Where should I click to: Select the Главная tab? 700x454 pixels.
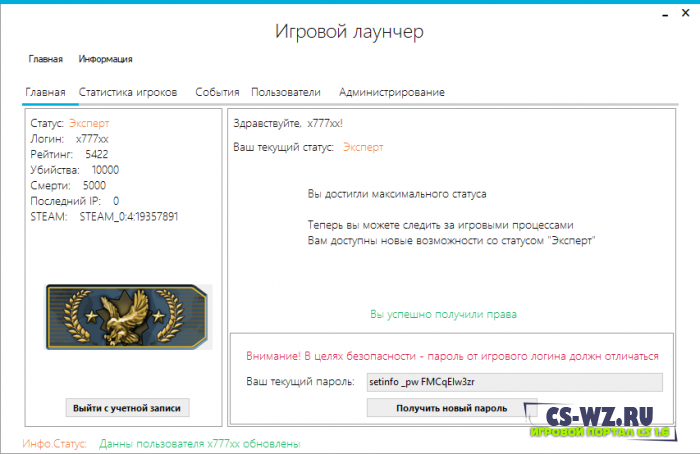(46, 92)
